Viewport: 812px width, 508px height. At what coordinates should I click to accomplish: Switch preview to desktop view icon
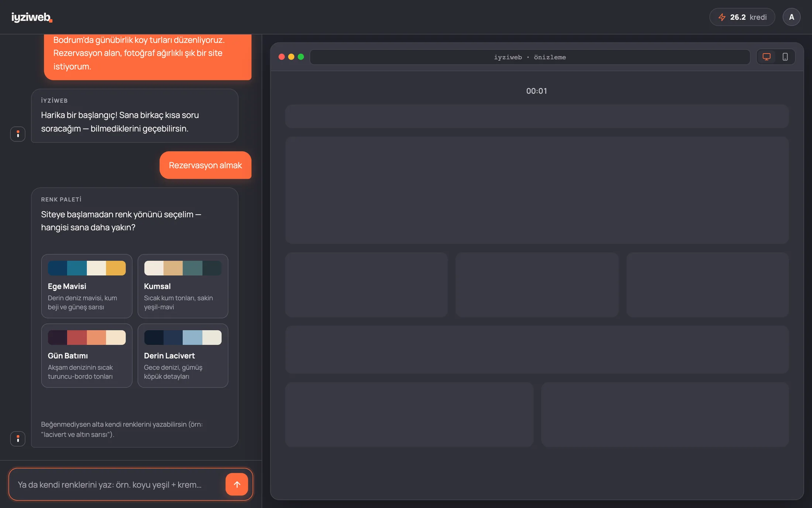coord(767,57)
